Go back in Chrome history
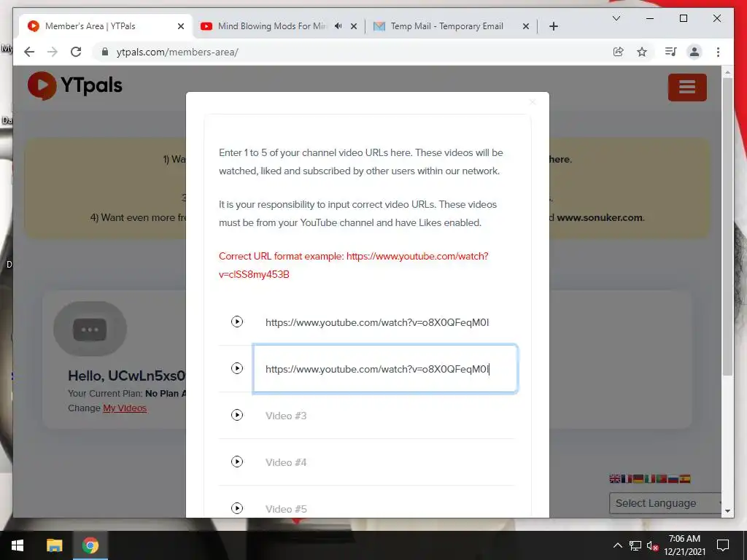747x560 pixels. (x=29, y=52)
